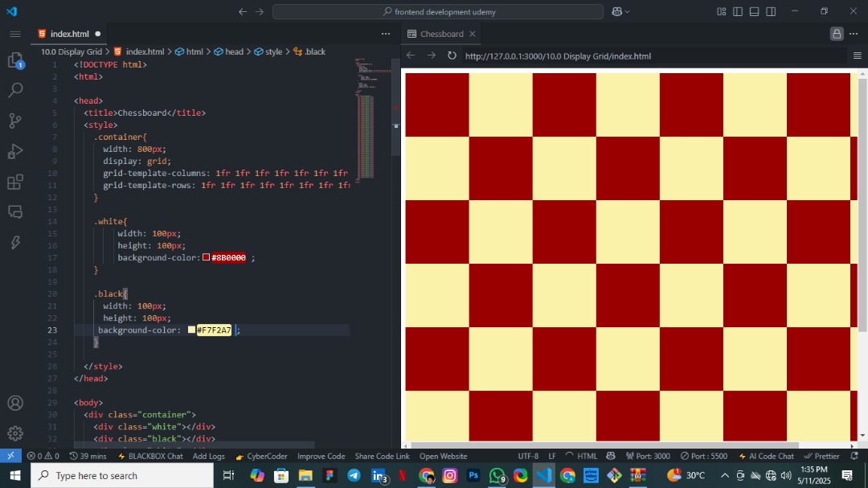Open the hamburger application menu
Screen dimensions: 868x488
pos(15,34)
